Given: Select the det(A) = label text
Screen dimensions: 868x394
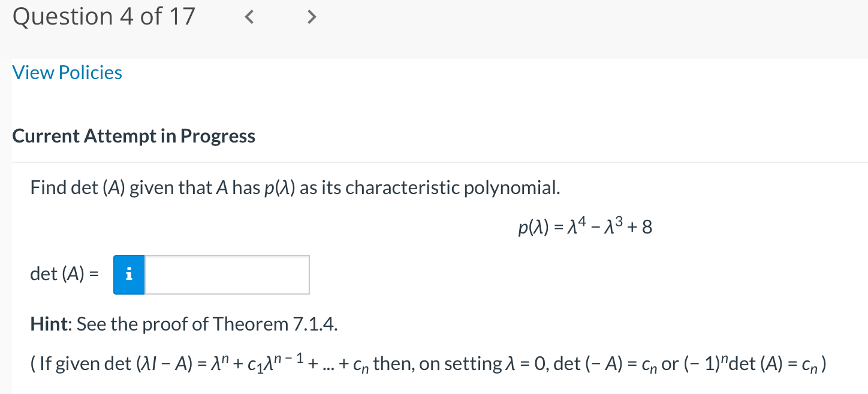Looking at the screenshot, I should point(64,274).
